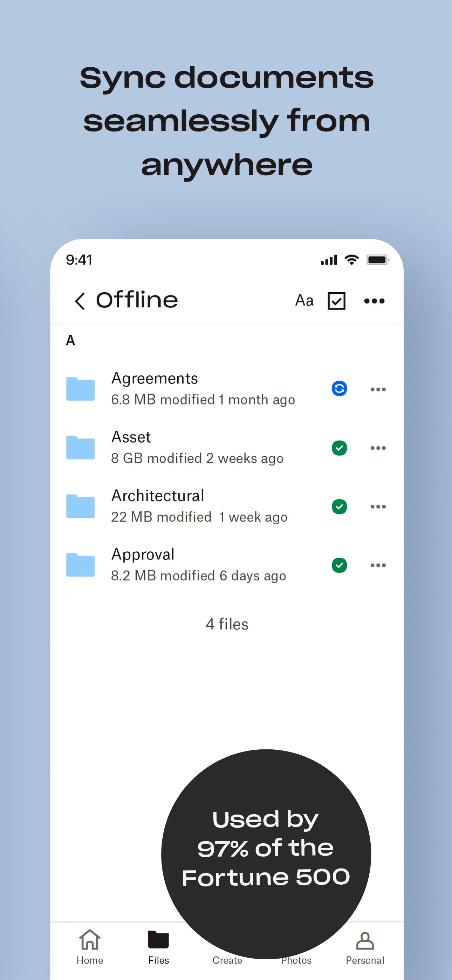This screenshot has height=980, width=452.
Task: Tap the battery status icon
Action: 377,260
